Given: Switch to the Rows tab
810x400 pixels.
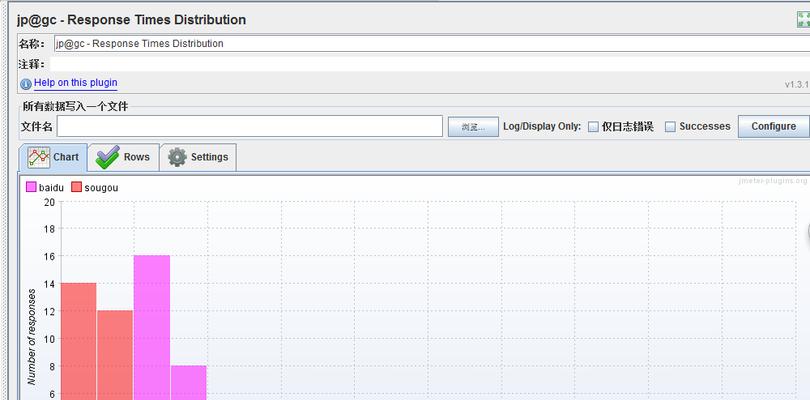Looking at the screenshot, I should coord(123,157).
